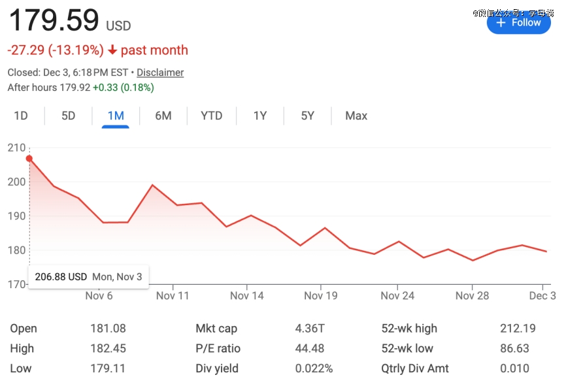
Task: Click the 52-wk high value 212.19
Action: pos(514,329)
